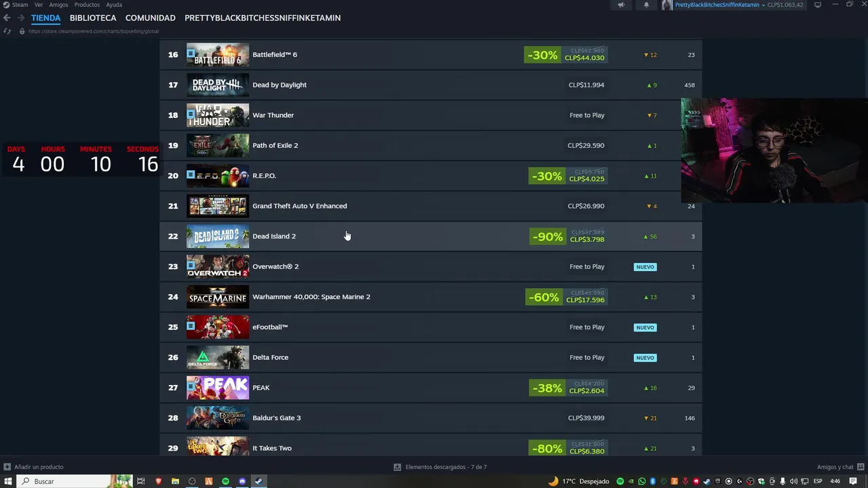Click the Elementos descargados status text

[446, 467]
